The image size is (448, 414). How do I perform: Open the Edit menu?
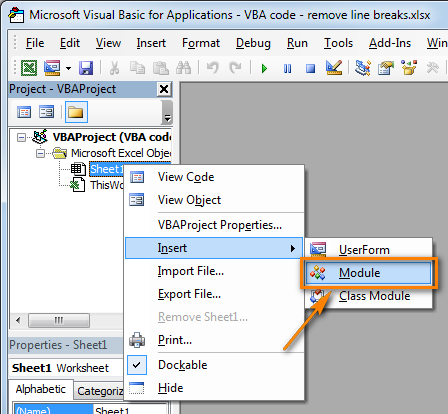point(70,43)
